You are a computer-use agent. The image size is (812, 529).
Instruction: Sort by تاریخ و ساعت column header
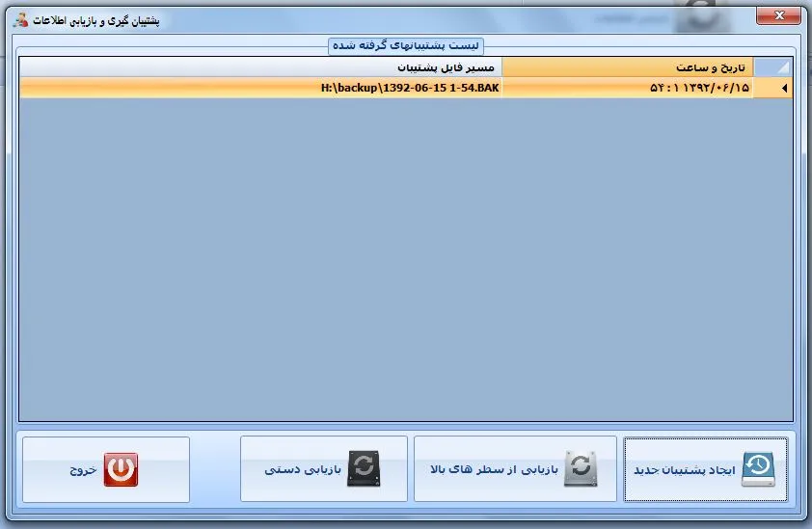(627, 67)
